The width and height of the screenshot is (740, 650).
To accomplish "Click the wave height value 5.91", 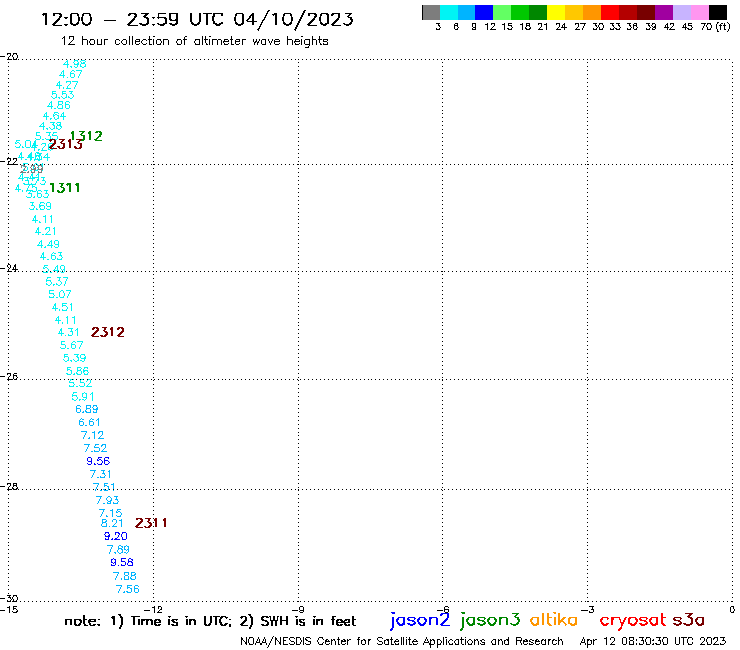I will point(83,397).
